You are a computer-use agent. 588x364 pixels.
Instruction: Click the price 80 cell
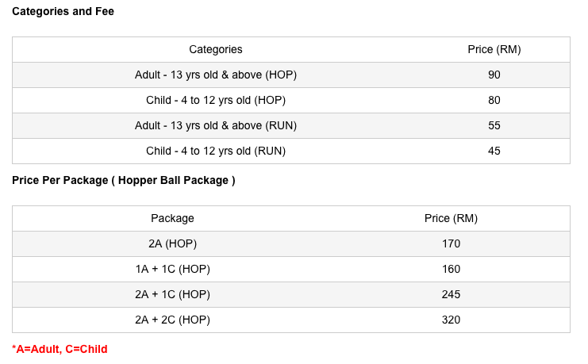tap(494, 100)
